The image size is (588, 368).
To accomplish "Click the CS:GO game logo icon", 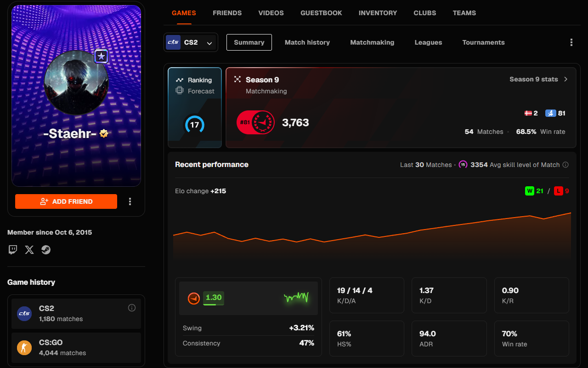I will (24, 348).
